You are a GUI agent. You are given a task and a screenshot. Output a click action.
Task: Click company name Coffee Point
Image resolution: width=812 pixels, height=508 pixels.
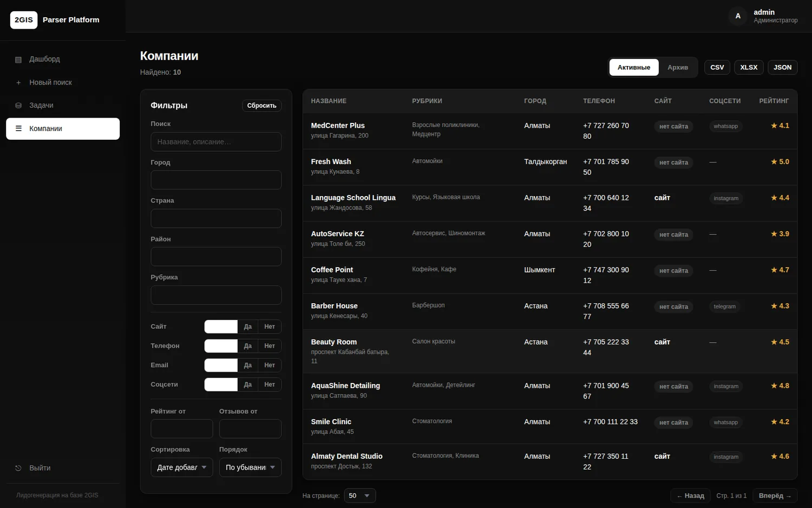point(332,270)
